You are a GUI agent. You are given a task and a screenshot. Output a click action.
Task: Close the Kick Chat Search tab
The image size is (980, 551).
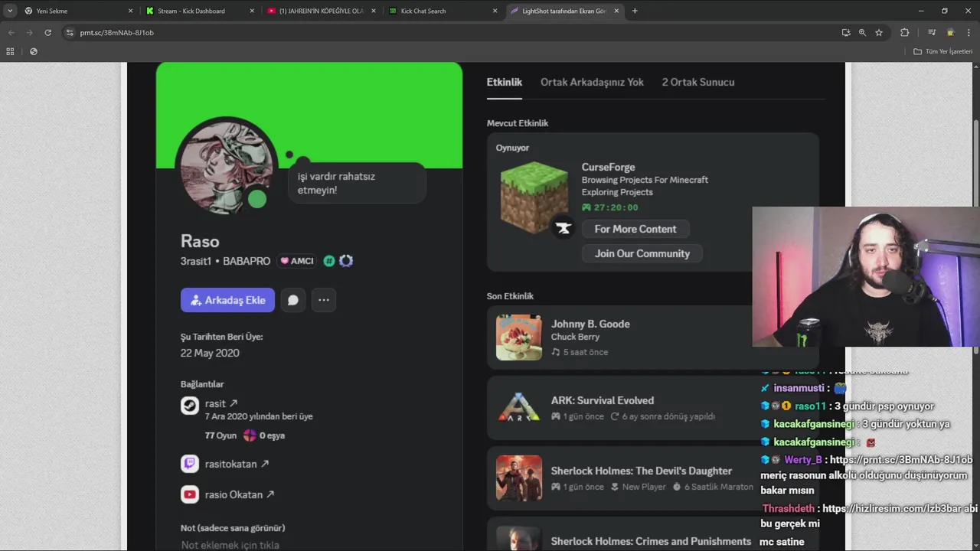tap(495, 11)
